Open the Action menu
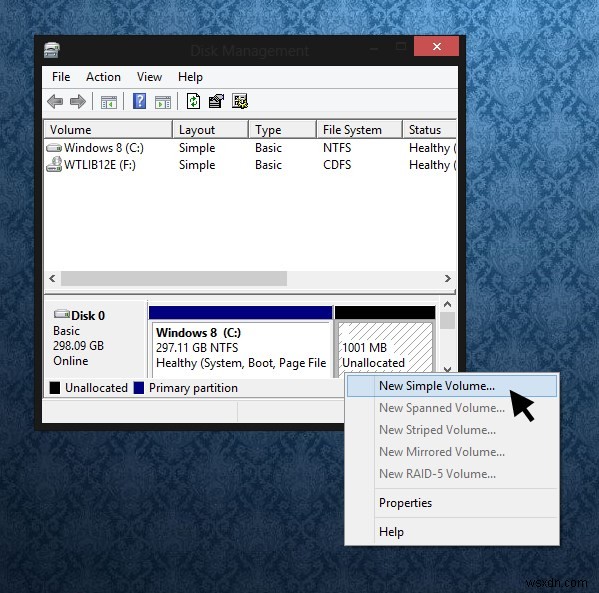This screenshot has height=593, width=599. [103, 77]
